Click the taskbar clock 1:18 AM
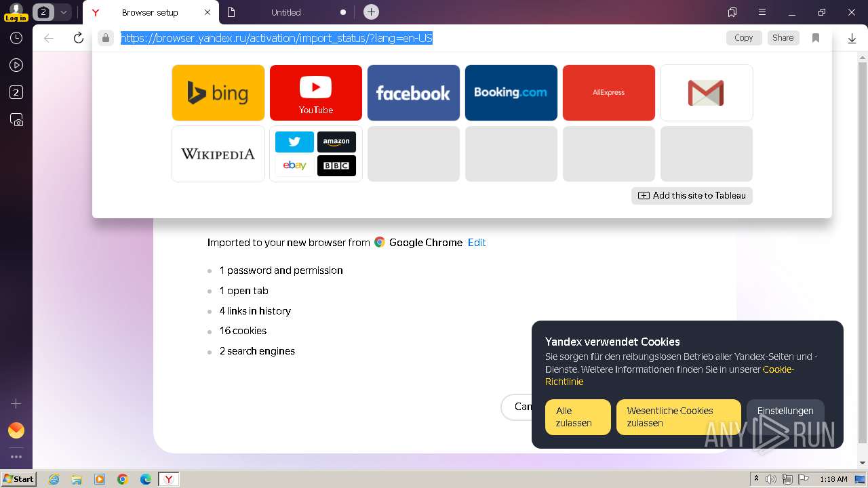The width and height of the screenshot is (868, 488). [x=833, y=479]
